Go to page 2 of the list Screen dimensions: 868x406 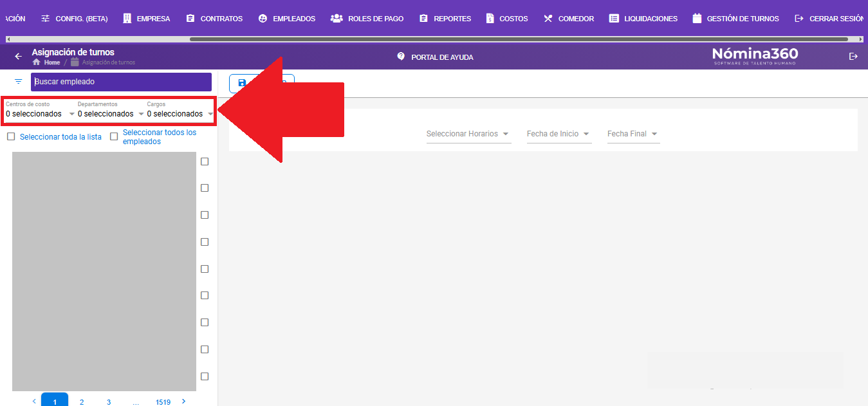(82, 401)
